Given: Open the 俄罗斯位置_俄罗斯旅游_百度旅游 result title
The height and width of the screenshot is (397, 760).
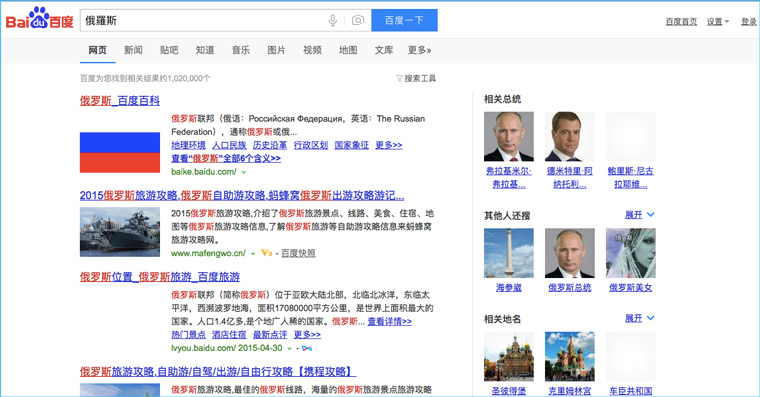Looking at the screenshot, I should click(160, 277).
